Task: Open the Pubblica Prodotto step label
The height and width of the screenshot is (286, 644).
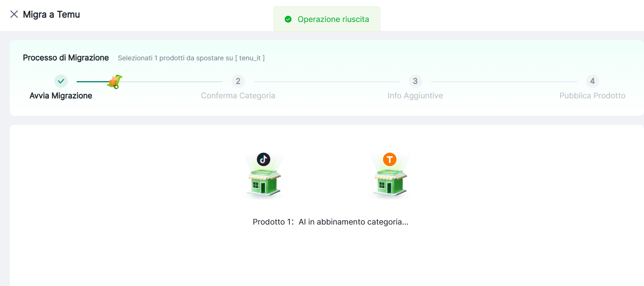Action: point(592,96)
